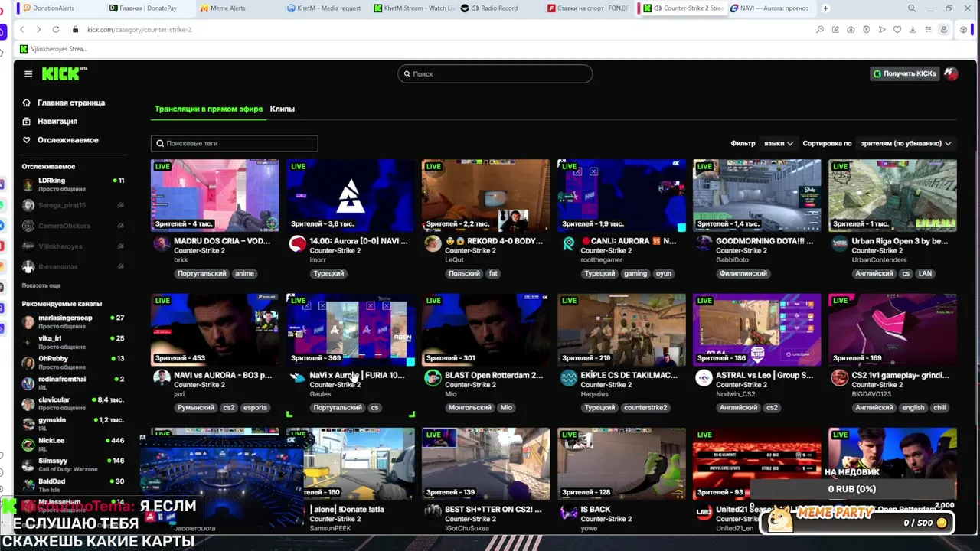Image resolution: width=980 pixels, height=551 pixels.
Task: Click the Отслеживаемое heart icon
Action: (x=26, y=140)
